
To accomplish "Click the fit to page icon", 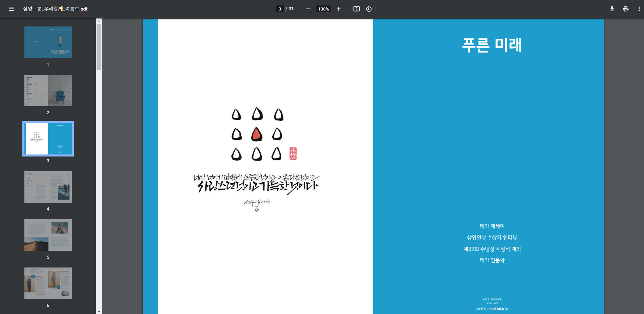I will 356,9.
